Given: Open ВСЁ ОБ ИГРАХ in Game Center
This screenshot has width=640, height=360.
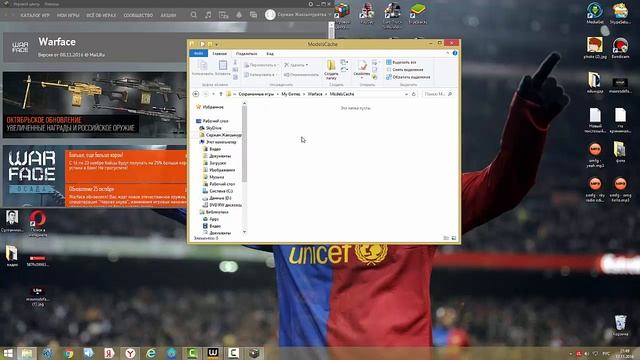Looking at the screenshot, I should point(101,15).
